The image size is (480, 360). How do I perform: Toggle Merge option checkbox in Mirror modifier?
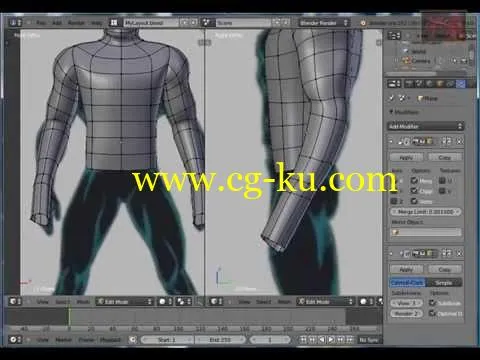point(414,180)
